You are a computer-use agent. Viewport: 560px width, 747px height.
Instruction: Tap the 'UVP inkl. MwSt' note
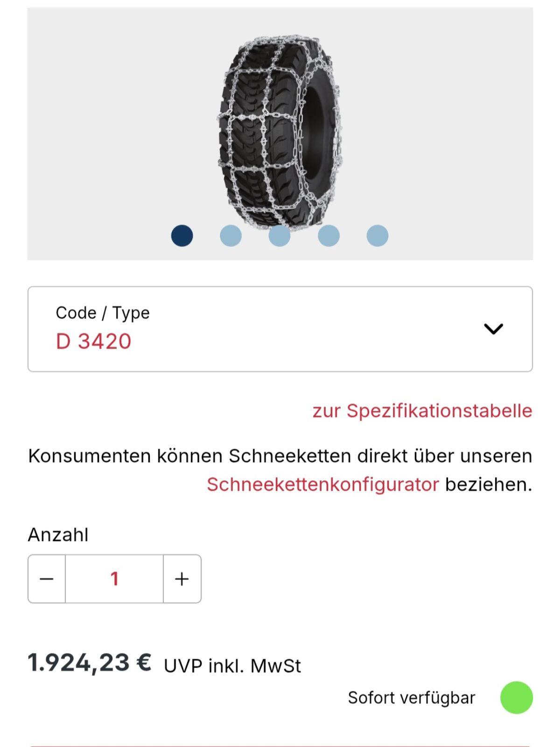coord(232,666)
